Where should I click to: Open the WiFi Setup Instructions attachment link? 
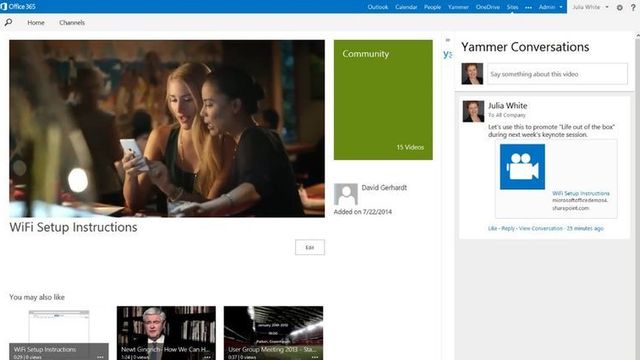[580, 193]
